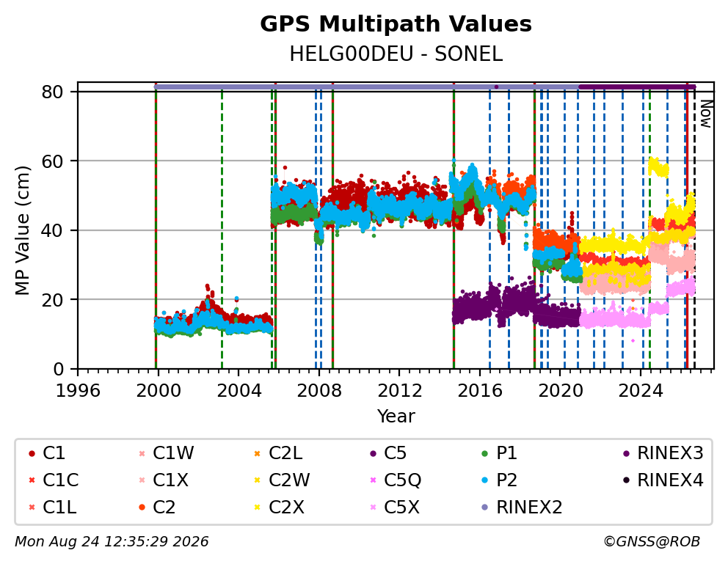728x564 pixels.
Task: Select the RINEX4 legend entry
Action: point(663,480)
